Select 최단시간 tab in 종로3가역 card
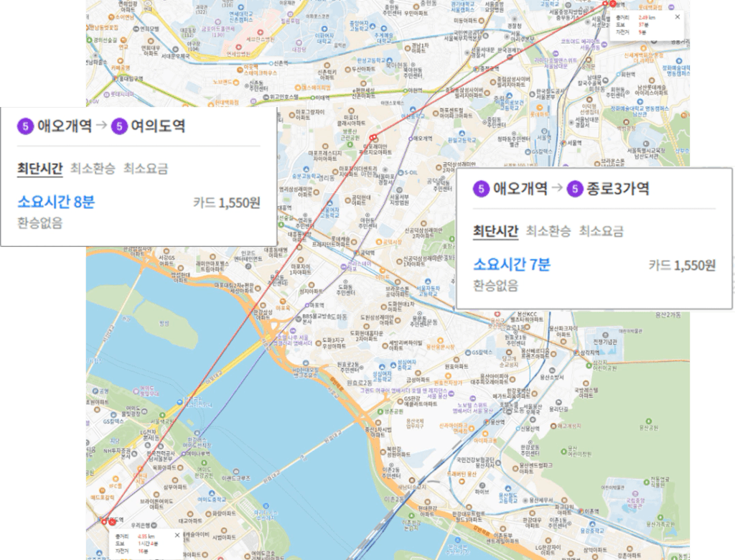The height and width of the screenshot is (560, 735). 495,230
